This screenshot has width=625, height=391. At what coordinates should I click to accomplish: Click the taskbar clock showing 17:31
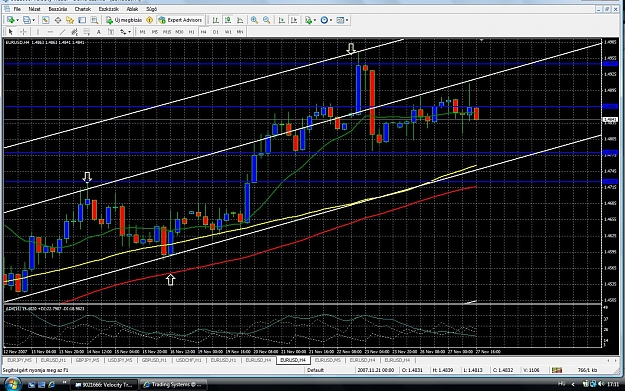[613, 385]
